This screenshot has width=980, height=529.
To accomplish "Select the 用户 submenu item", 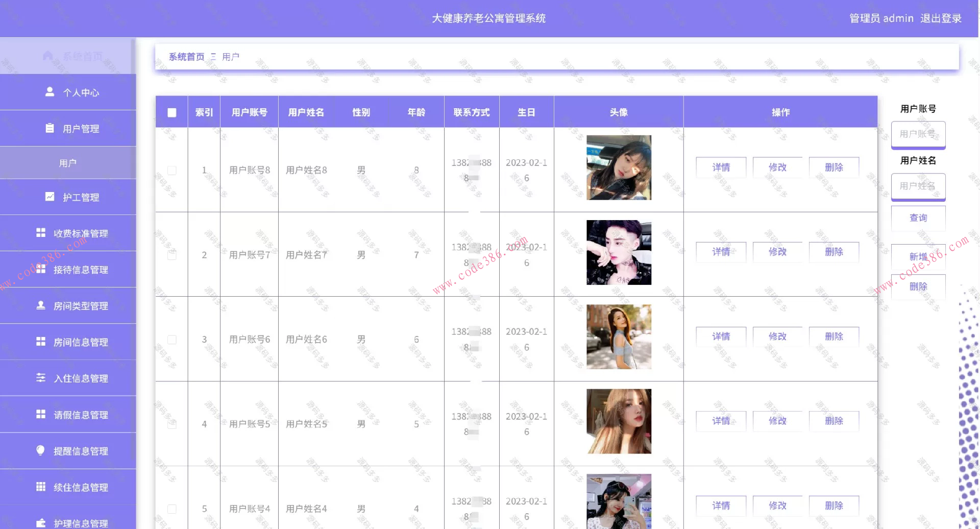I will pos(68,162).
